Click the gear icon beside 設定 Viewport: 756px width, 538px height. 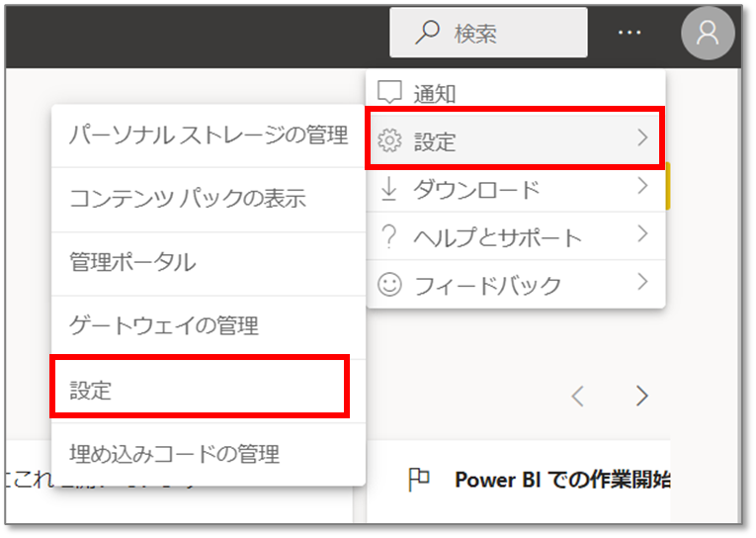389,140
